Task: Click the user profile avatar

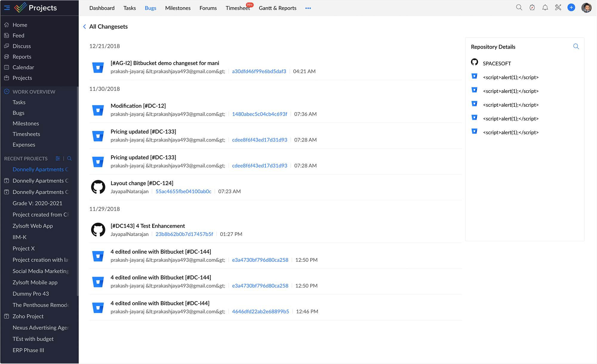Action: (x=586, y=8)
